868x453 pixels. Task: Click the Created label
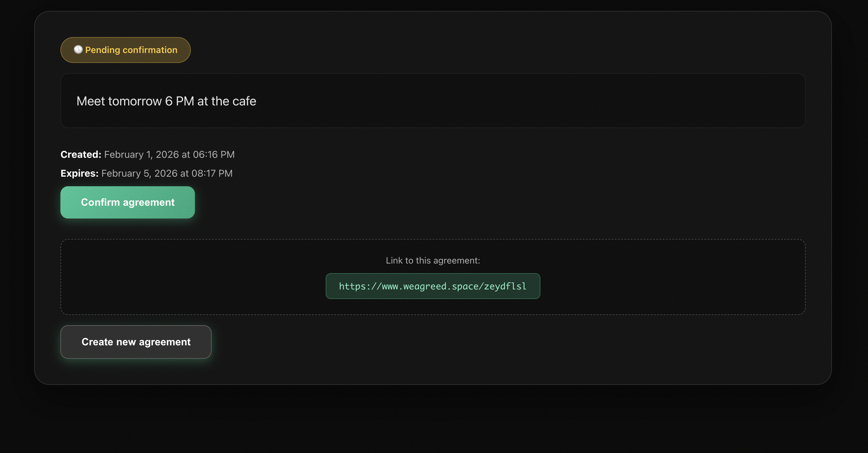click(80, 154)
